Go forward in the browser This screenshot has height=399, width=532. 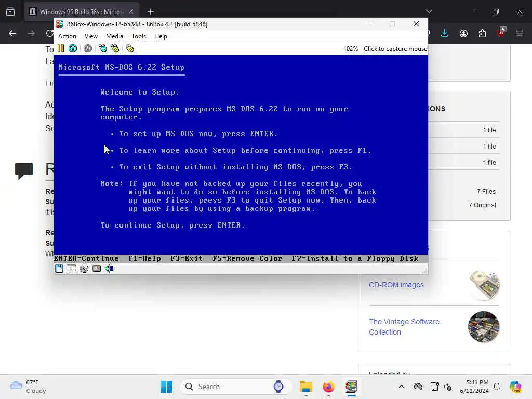(x=31, y=33)
